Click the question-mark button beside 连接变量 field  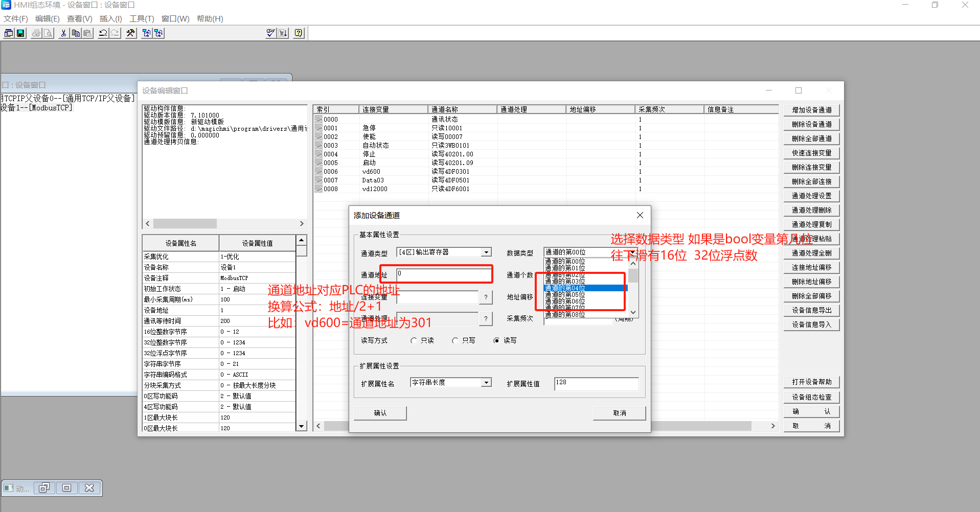486,297
